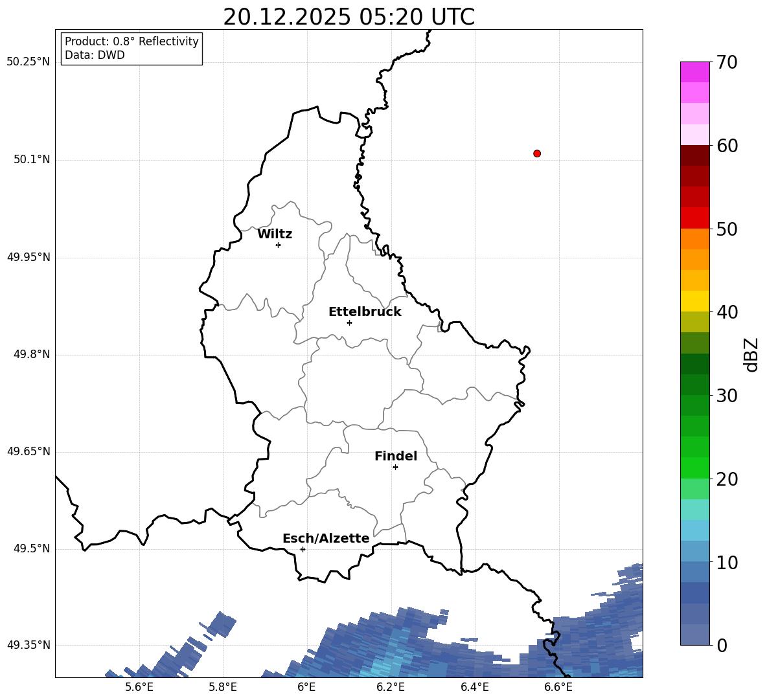Pick the dark maroon swatch just below 60

pyautogui.click(x=694, y=155)
